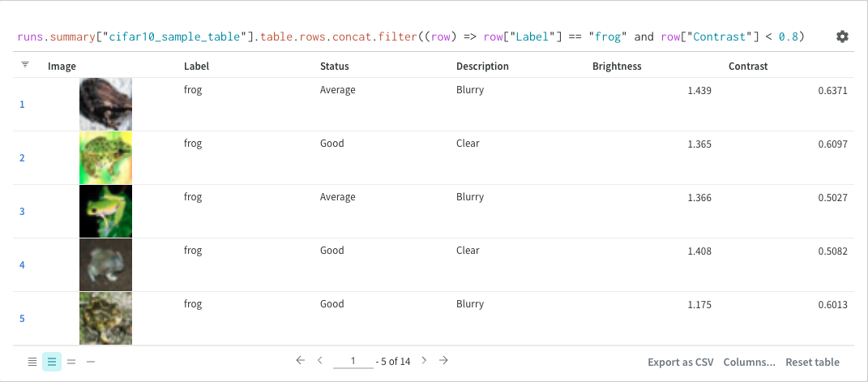The image size is (868, 382).
Task: Click row index 4 link
Action: pos(22,265)
